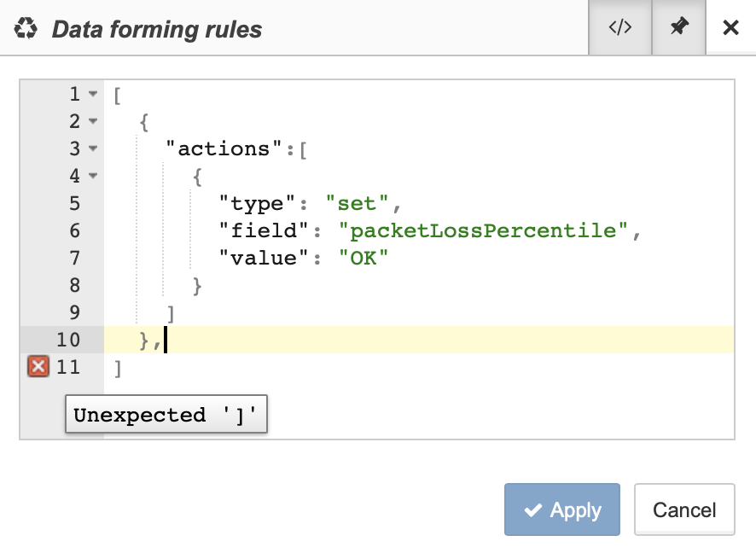Click the Unexpected ']' error tooltip
Image resolution: width=756 pixels, height=553 pixels.
tap(166, 414)
